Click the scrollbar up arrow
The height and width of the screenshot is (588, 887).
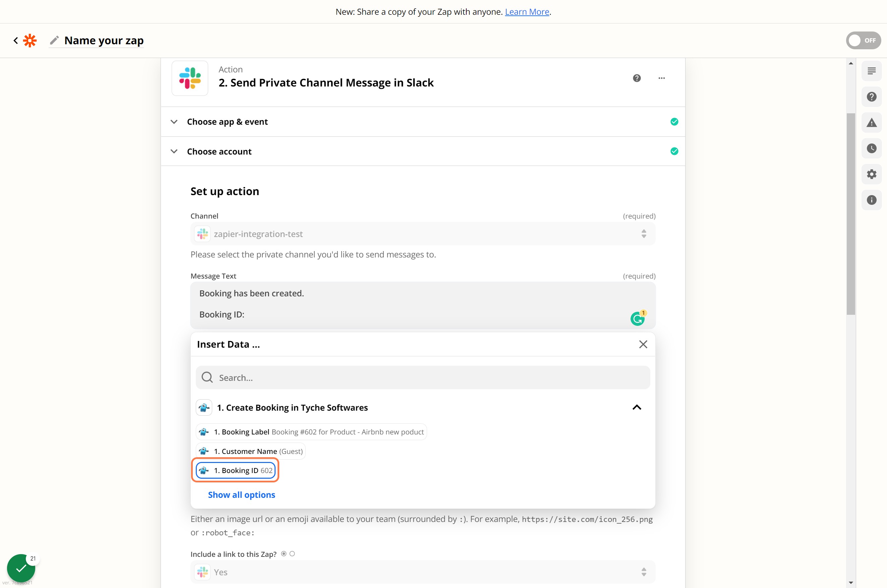click(851, 63)
